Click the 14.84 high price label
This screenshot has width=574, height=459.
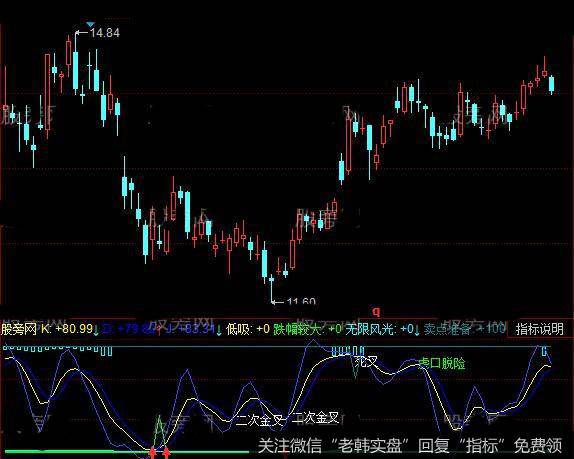pyautogui.click(x=105, y=33)
